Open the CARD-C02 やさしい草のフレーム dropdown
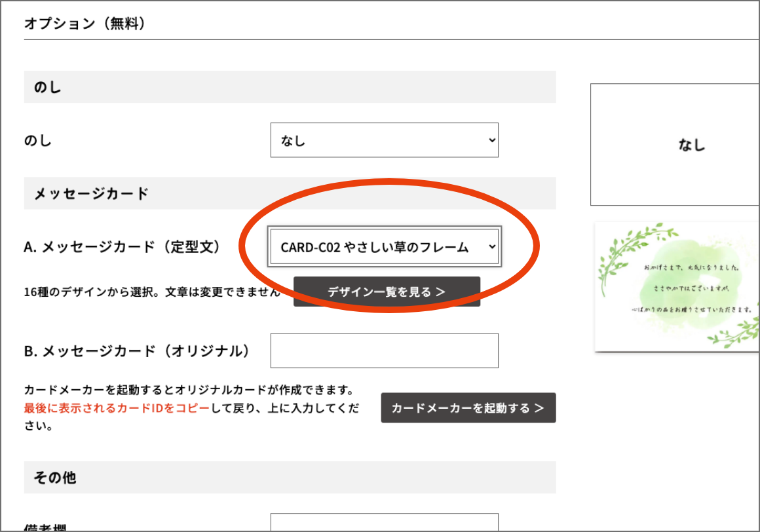This screenshot has width=760, height=532. 385,247
